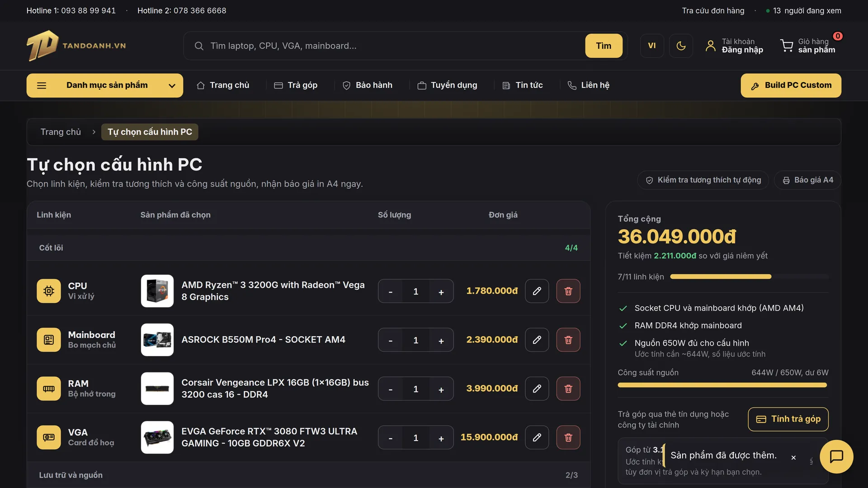Click the Công suất nguồn progress bar
Screen dimensions: 868x488
coord(722,385)
